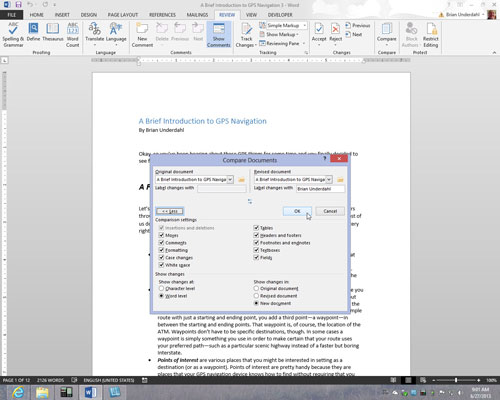
Task: Open Internet Explorer from taskbar
Action: pyautogui.click(x=18, y=392)
